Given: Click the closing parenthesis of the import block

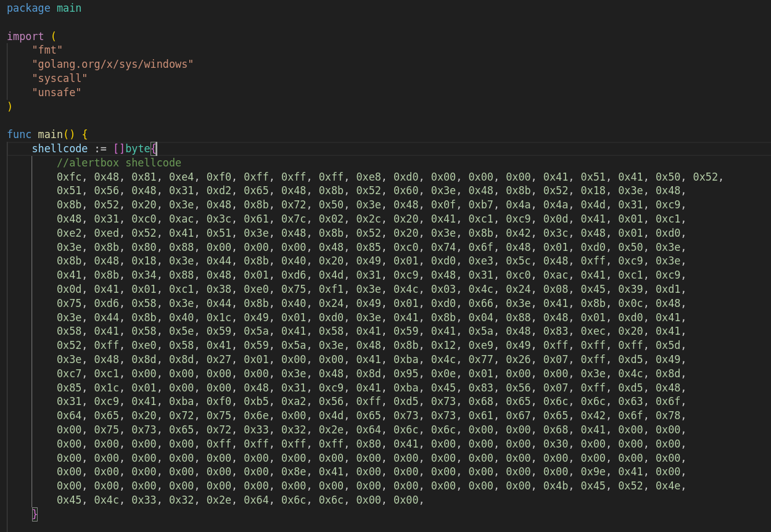Looking at the screenshot, I should [x=10, y=107].
